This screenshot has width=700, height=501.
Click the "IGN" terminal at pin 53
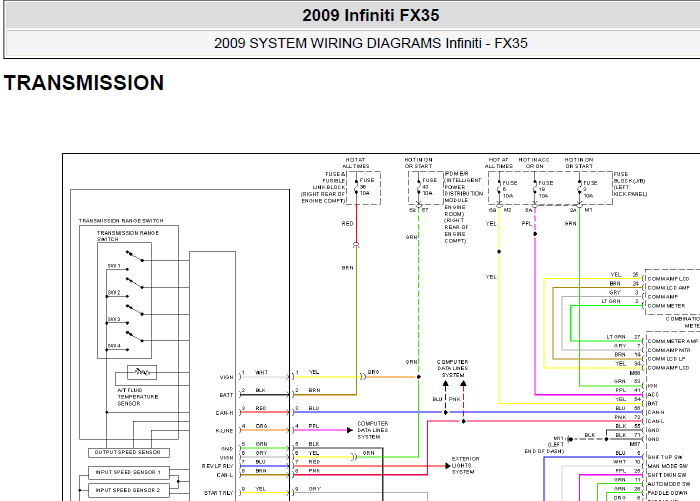pyautogui.click(x=652, y=386)
